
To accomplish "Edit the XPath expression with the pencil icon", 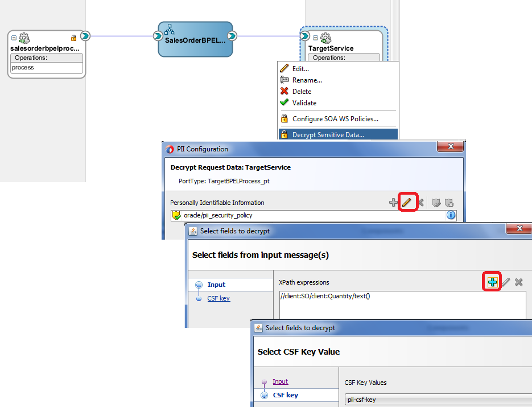I will 506,282.
